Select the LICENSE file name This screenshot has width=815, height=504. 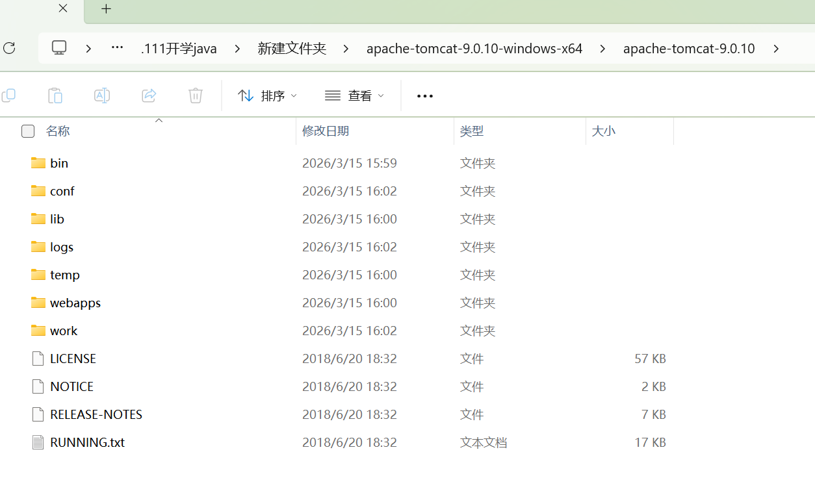73,359
